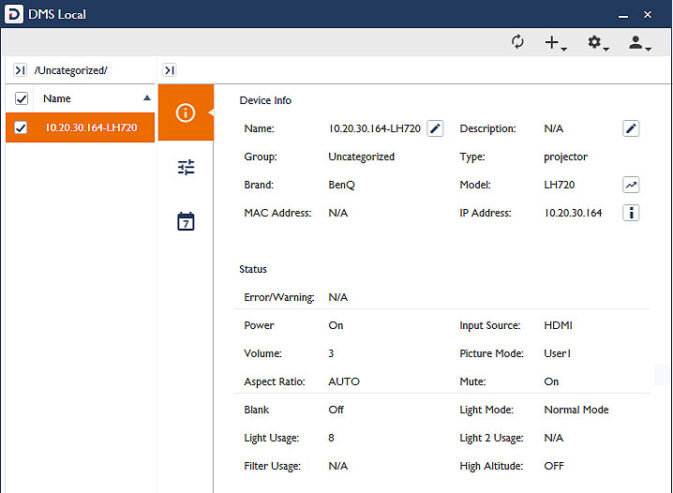Screen dimensions: 673x493
Task: Open the schedule calendar tab
Action: point(185,221)
